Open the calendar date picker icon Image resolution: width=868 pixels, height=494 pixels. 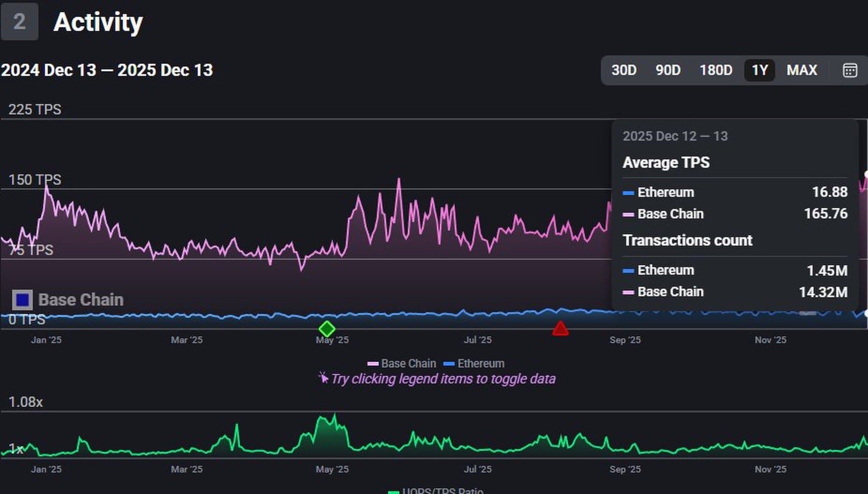point(849,70)
